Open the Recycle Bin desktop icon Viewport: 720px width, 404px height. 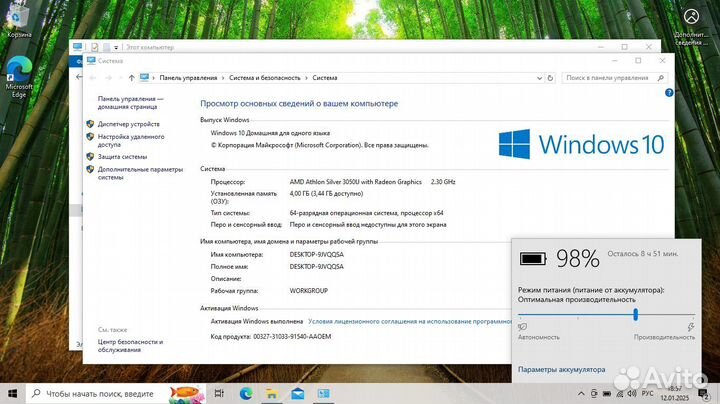pos(18,22)
